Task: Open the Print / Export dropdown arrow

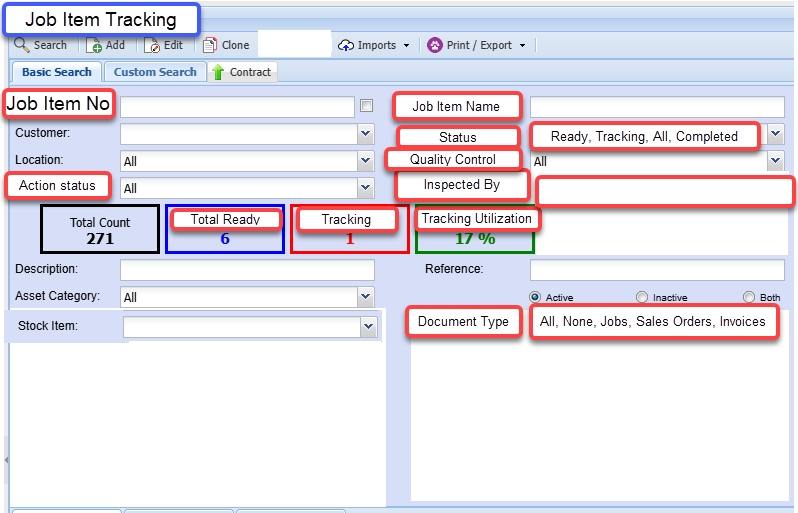Action: [522, 45]
